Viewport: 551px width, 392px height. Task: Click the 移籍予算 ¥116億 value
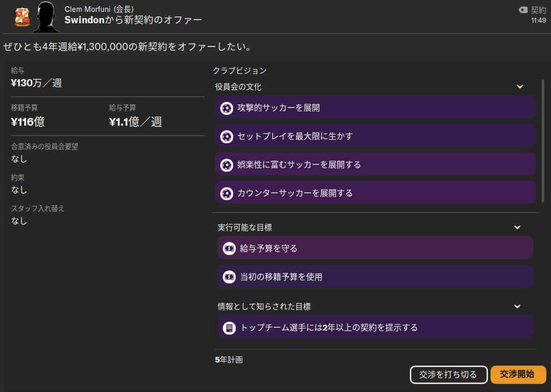point(28,122)
